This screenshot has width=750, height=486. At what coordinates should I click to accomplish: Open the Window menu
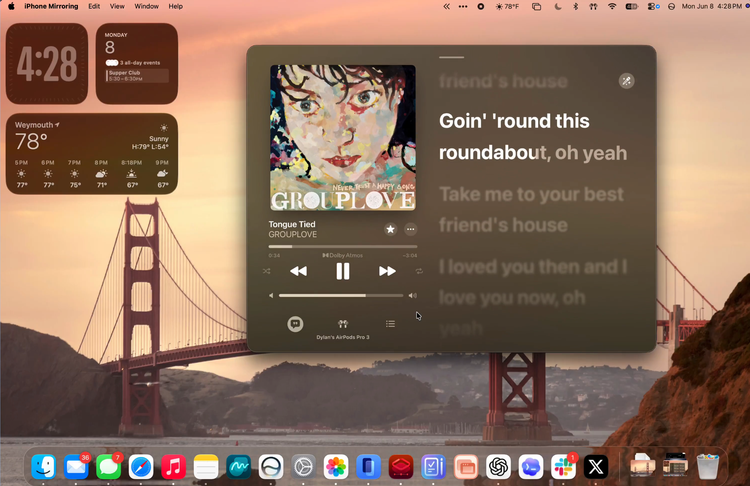(x=146, y=6)
